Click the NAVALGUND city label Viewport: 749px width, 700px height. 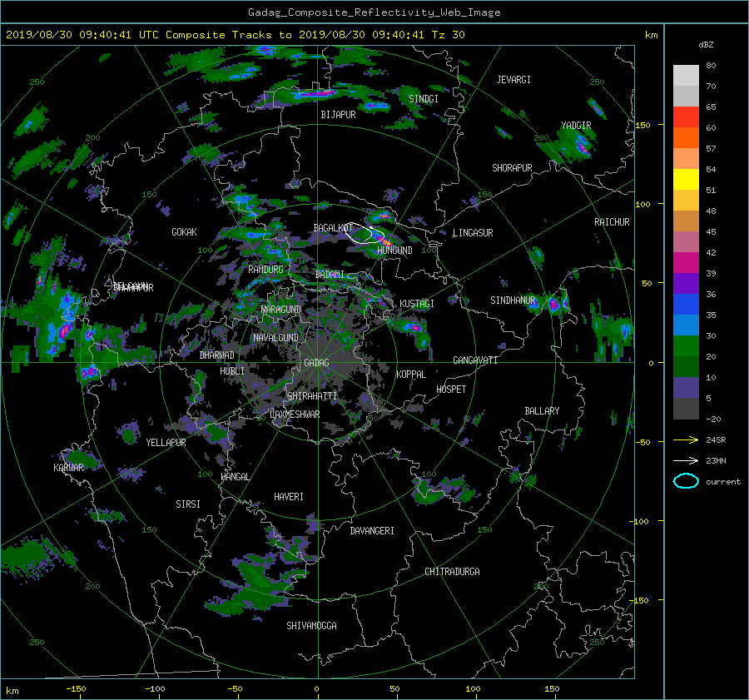click(275, 338)
